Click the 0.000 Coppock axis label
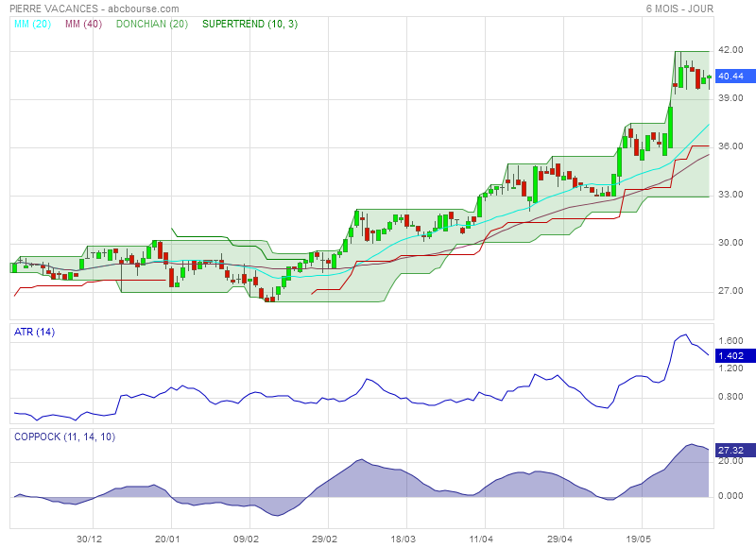The height and width of the screenshot is (548, 756). [x=730, y=496]
